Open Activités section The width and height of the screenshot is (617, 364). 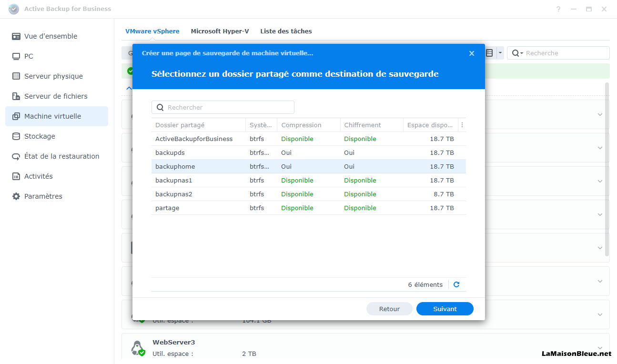click(57, 176)
